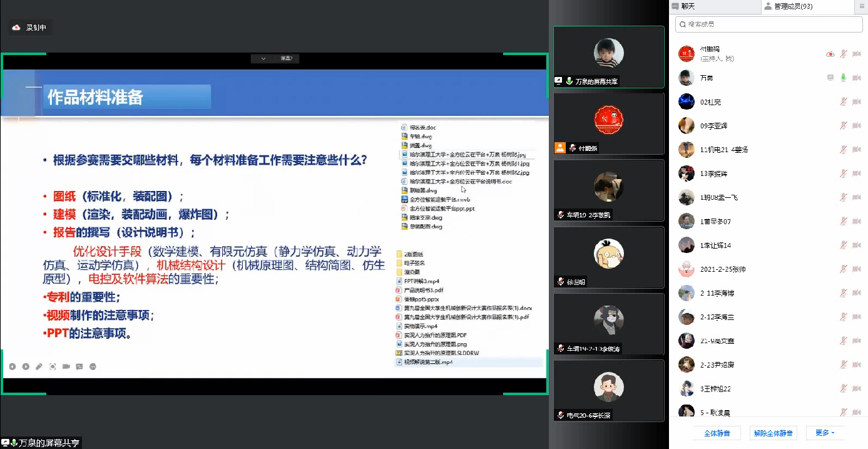Open the panel menu hamburger icon
This screenshot has height=449, width=868.
(x=862, y=6)
